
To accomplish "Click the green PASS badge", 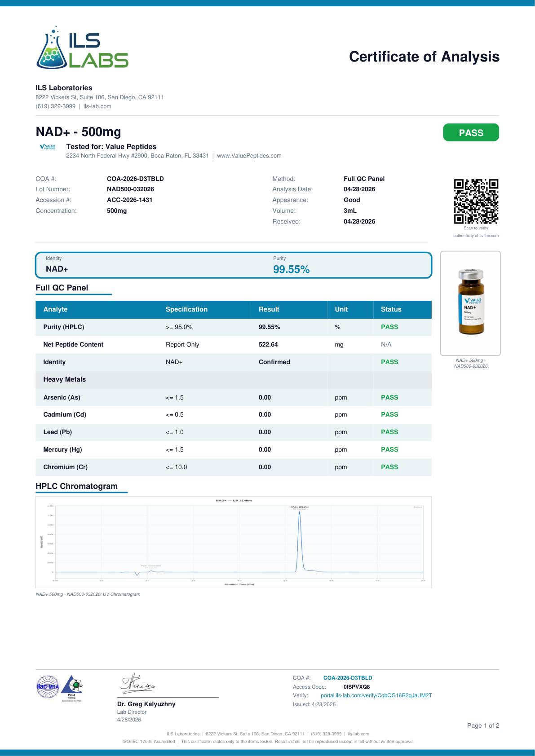I will click(471, 132).
